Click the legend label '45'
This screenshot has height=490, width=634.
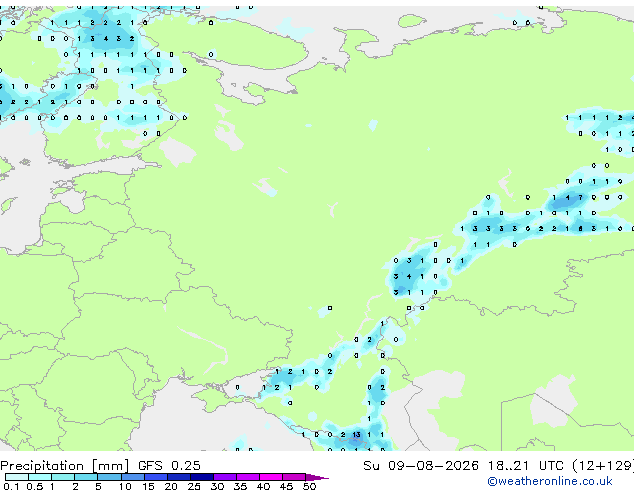[286, 486]
